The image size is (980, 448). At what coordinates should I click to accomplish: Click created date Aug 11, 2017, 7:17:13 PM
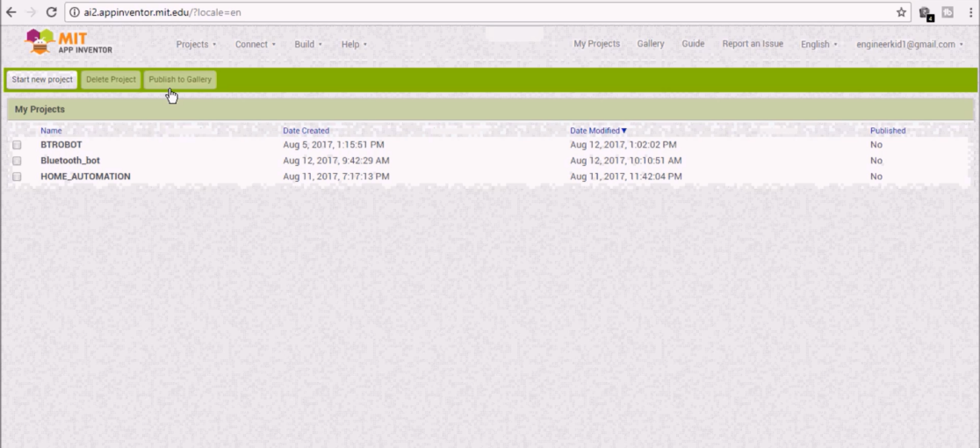[x=336, y=177]
